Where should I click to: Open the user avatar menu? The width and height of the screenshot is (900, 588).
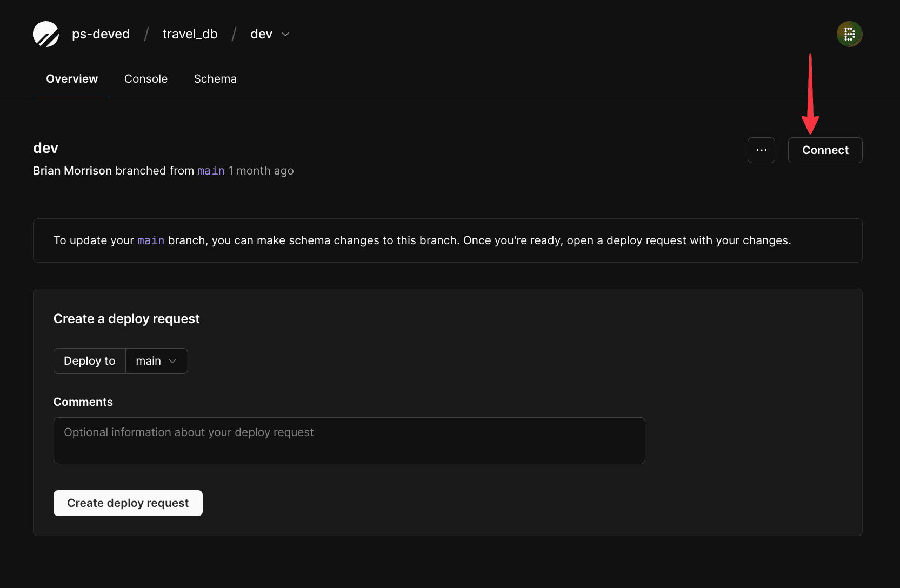(x=849, y=34)
